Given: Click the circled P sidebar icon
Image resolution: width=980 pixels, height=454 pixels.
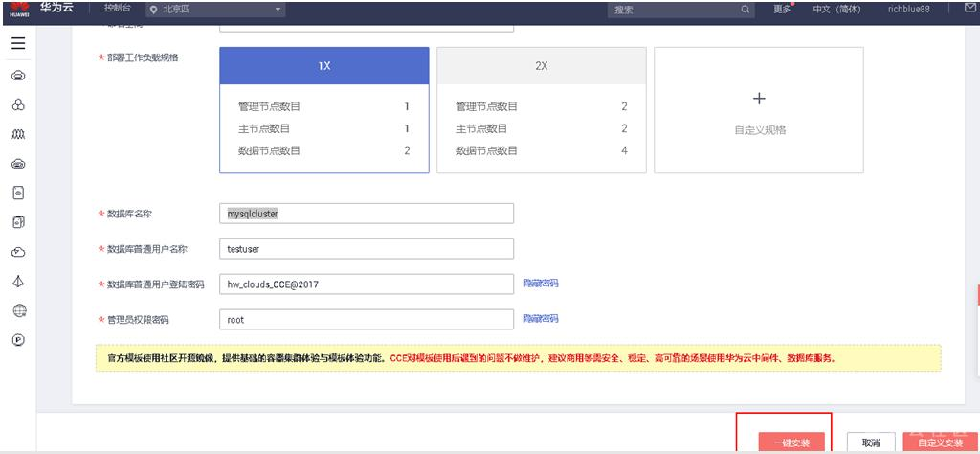Looking at the screenshot, I should (x=19, y=340).
